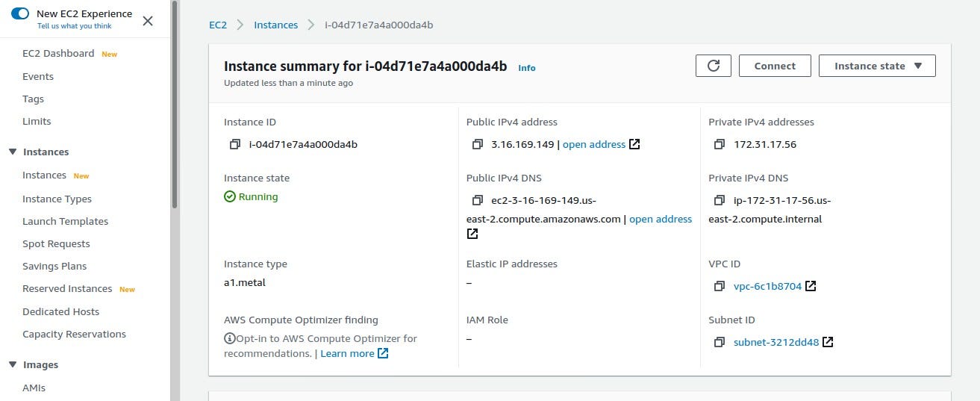This screenshot has width=980, height=401.
Task: Open EC2 Dashboard in the sidebar
Action: [58, 53]
